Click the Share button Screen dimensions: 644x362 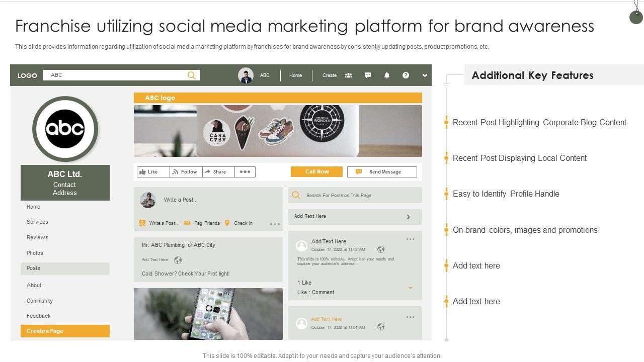pyautogui.click(x=218, y=172)
